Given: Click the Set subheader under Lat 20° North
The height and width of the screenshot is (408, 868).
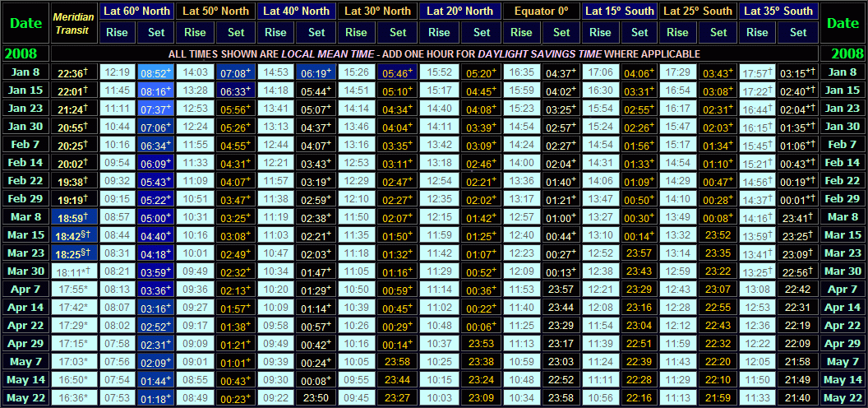Looking at the screenshot, I should 480,33.
